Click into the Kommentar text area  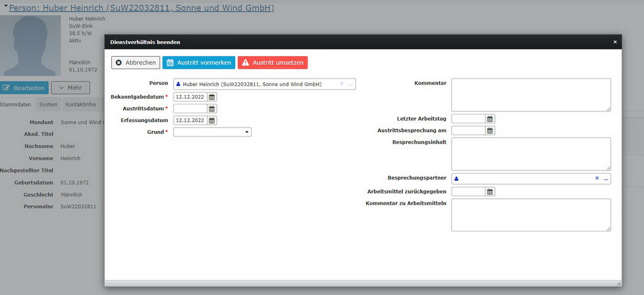pos(531,95)
